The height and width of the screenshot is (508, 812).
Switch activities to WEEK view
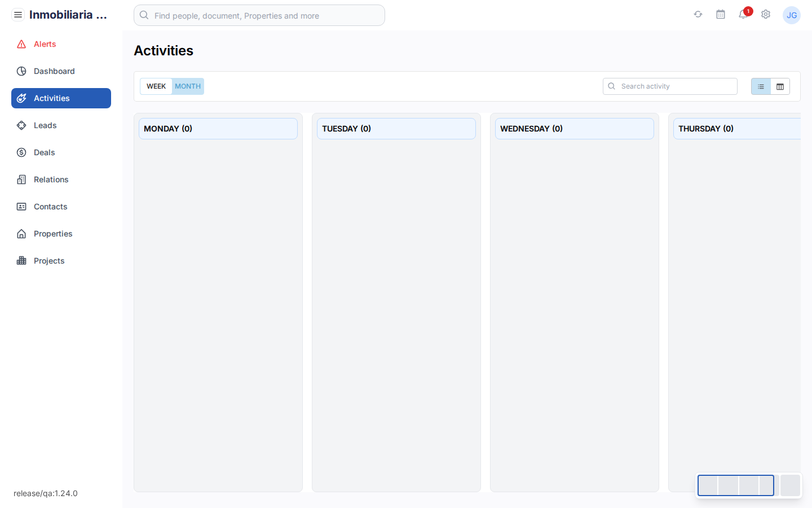tap(156, 86)
